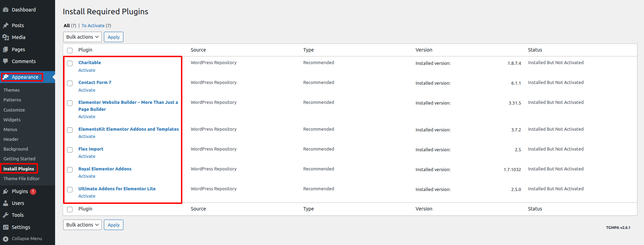Click the Media icon in sidebar

6,37
